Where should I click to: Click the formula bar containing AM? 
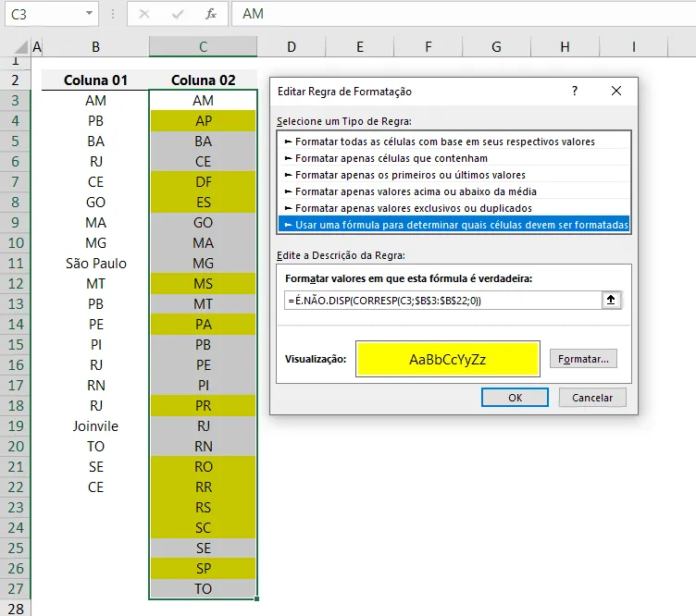[464, 14]
